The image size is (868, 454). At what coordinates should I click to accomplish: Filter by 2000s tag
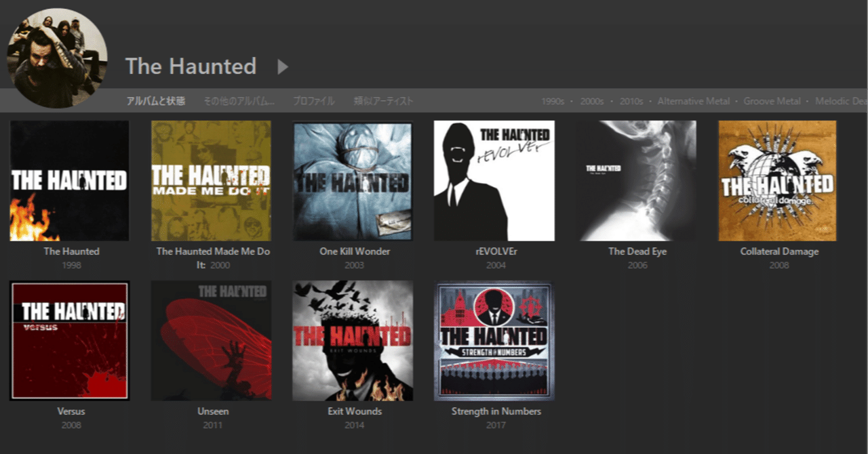click(592, 101)
